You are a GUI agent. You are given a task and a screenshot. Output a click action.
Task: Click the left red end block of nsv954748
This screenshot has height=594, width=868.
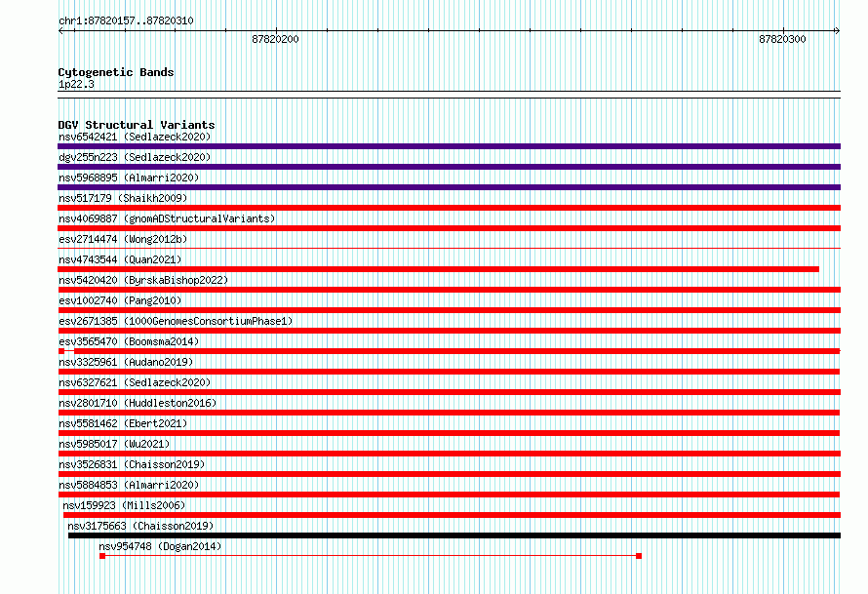pyautogui.click(x=102, y=556)
